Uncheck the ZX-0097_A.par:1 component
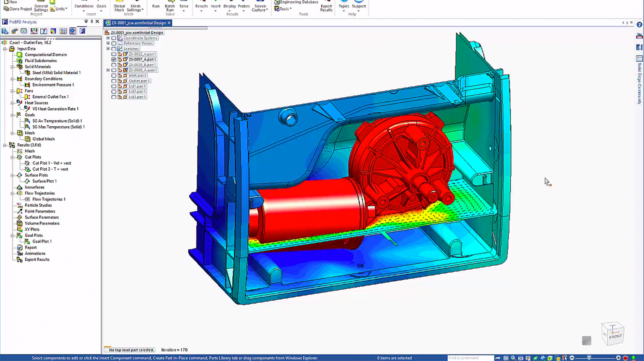The image size is (644, 361). [x=114, y=59]
